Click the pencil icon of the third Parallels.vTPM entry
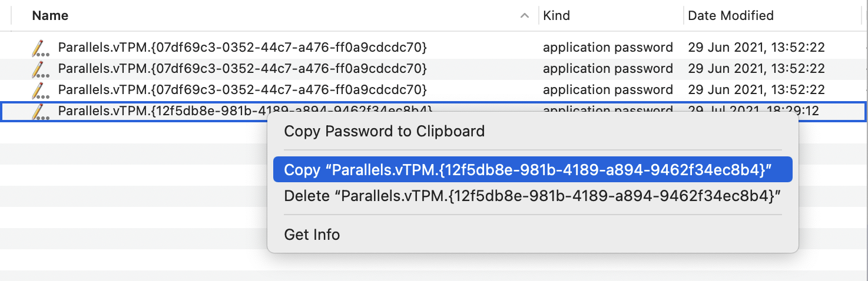Screen dimensions: 868x281 [39, 90]
